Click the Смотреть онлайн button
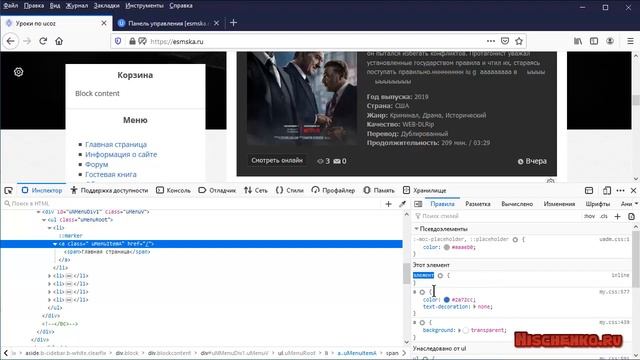 277,160
